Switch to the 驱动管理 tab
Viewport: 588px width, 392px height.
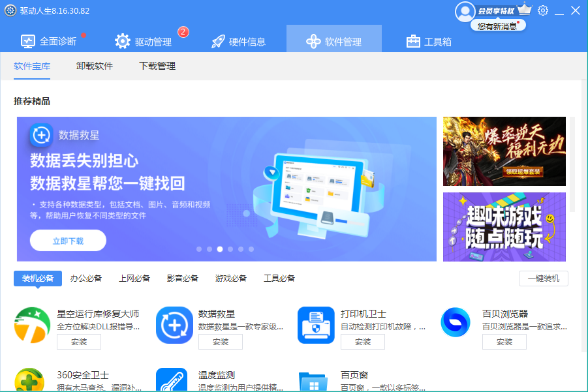point(144,41)
